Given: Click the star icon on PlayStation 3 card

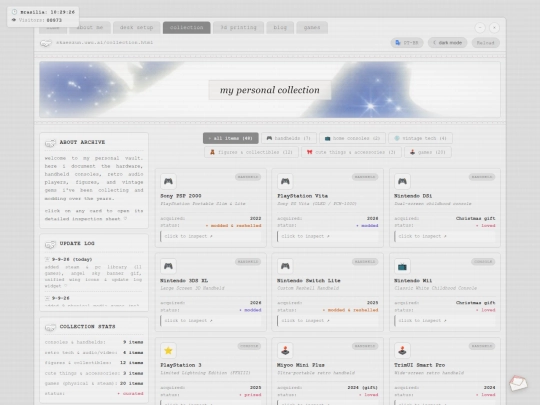Looking at the screenshot, I should (x=168, y=351).
